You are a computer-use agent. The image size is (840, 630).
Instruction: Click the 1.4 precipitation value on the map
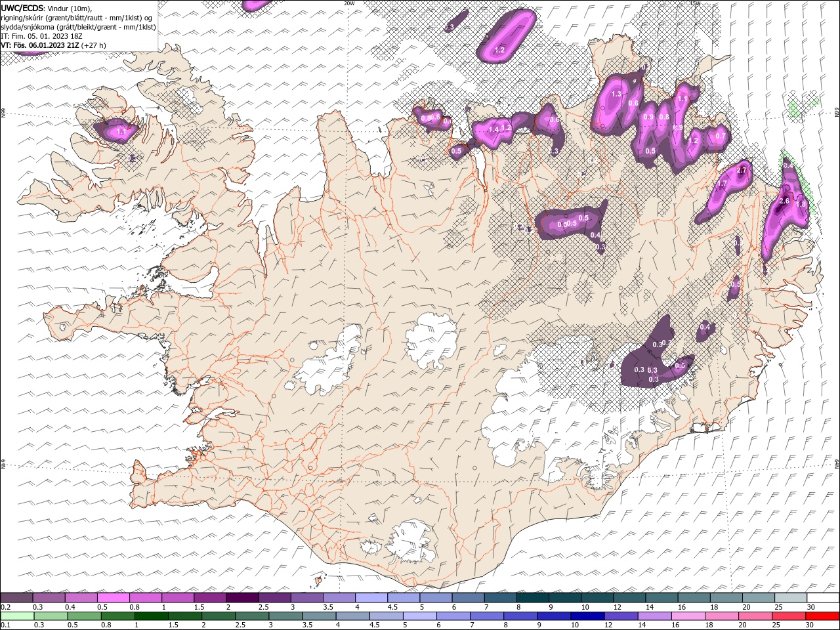[493, 129]
